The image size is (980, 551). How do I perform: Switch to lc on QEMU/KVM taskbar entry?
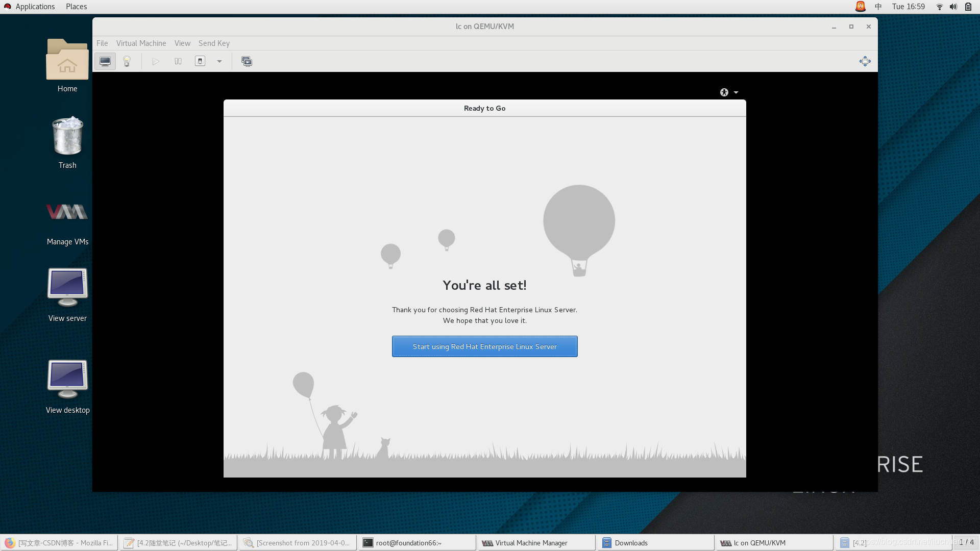[x=776, y=543]
